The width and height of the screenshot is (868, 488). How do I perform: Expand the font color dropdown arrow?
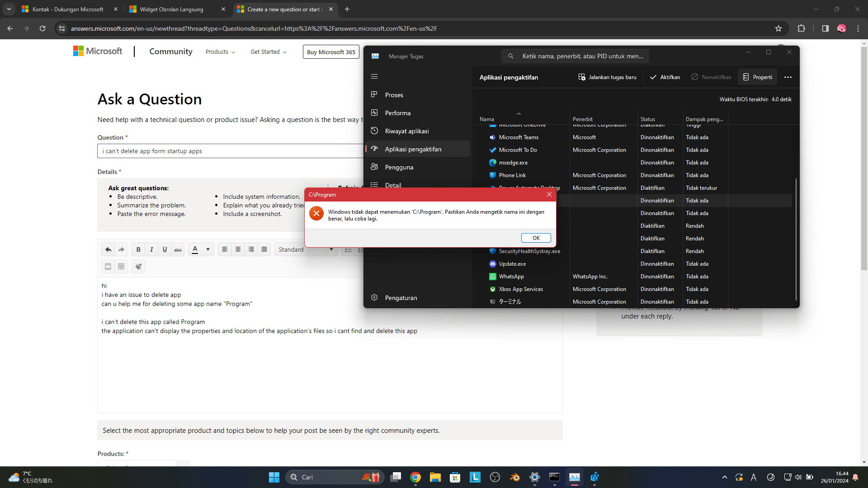tap(208, 249)
